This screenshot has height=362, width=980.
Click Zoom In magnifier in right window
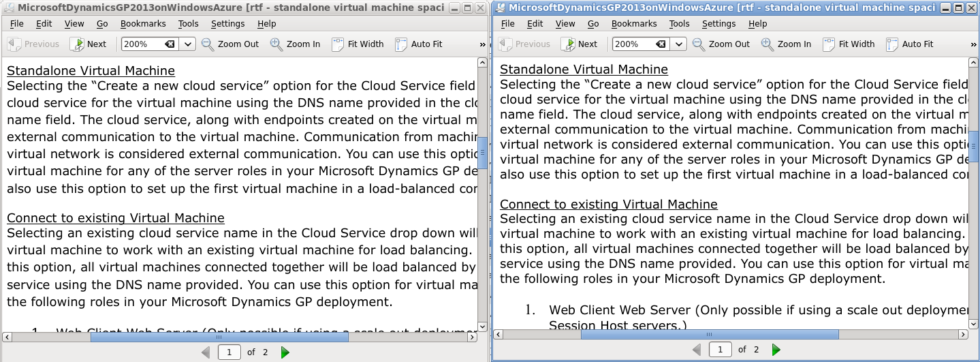(x=768, y=44)
